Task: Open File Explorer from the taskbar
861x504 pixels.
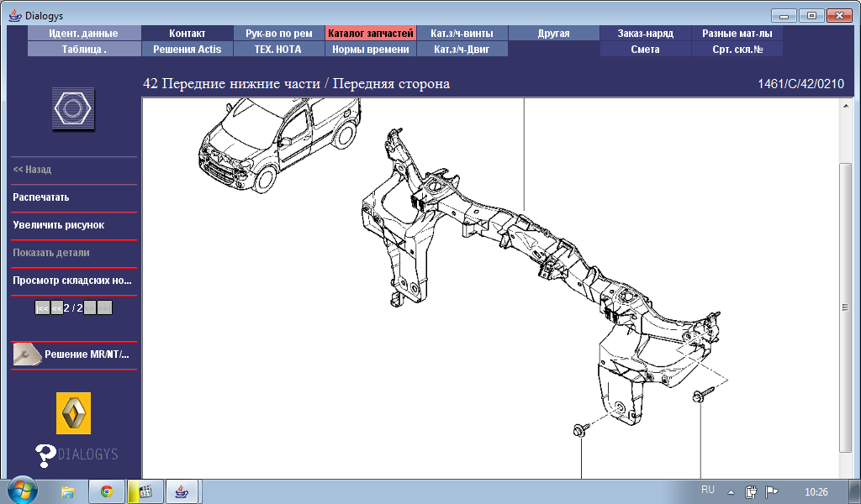Action: (x=67, y=491)
